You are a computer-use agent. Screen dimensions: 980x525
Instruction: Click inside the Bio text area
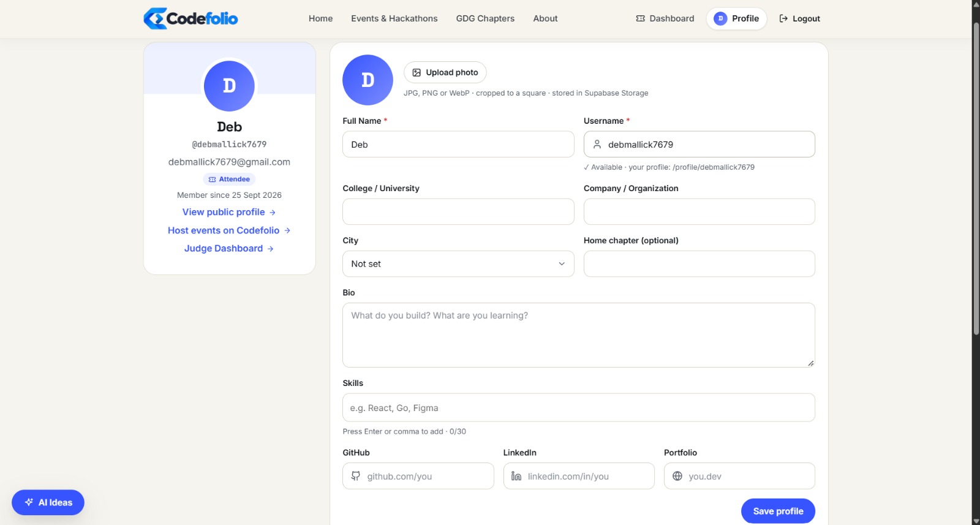[x=579, y=335]
